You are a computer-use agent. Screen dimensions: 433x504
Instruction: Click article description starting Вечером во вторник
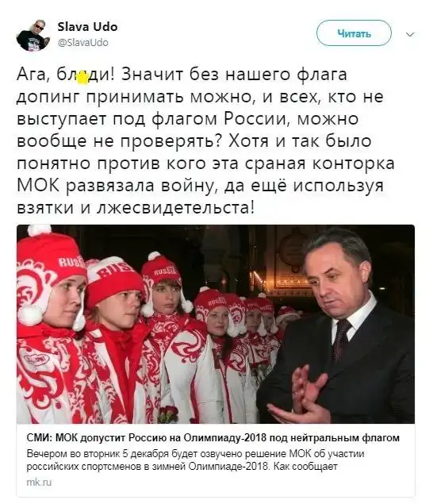[195, 460]
